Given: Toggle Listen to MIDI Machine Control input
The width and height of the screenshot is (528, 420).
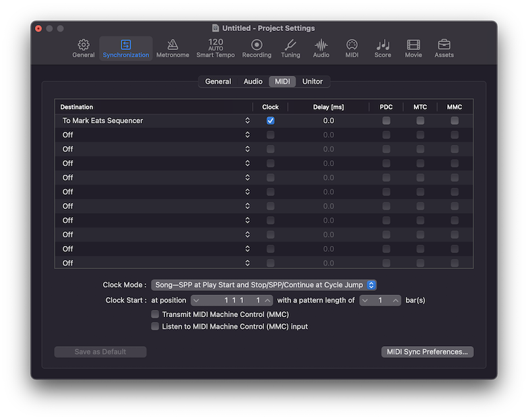Looking at the screenshot, I should (x=155, y=326).
